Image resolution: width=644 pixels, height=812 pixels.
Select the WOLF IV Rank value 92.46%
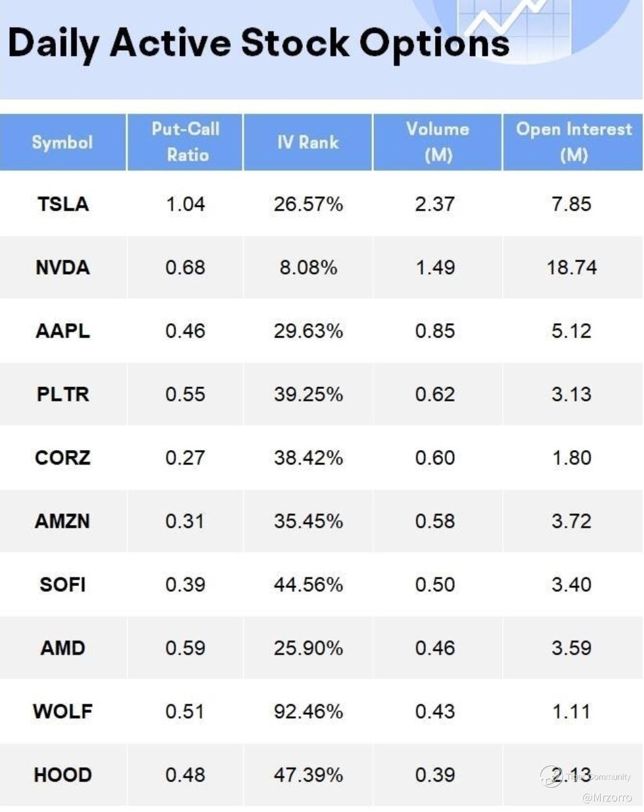coord(308,711)
